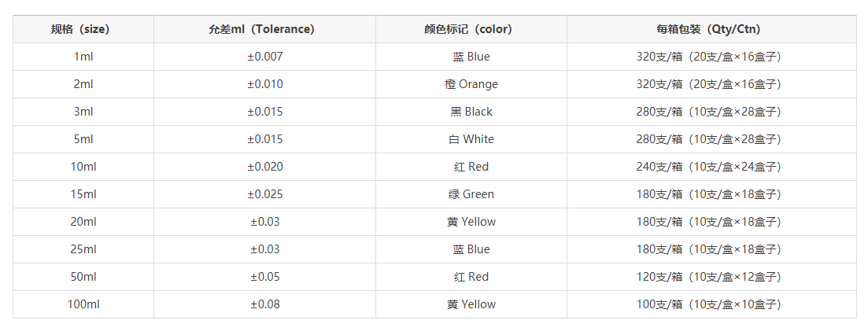Select the 25ml size cell
The height and width of the screenshot is (335, 868).
(x=83, y=249)
